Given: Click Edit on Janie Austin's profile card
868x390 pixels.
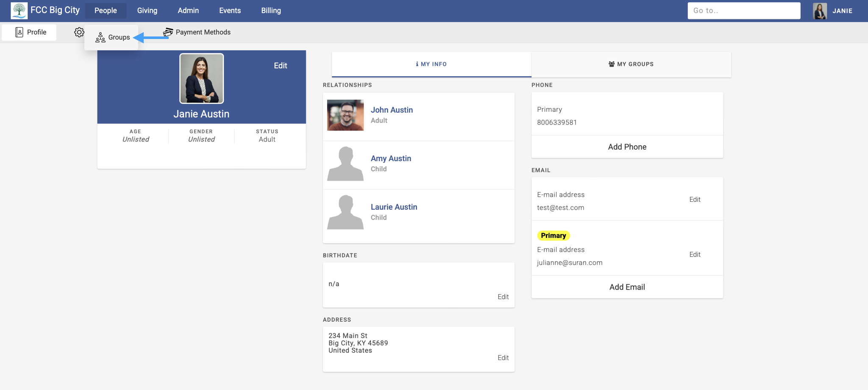Looking at the screenshot, I should 280,66.
